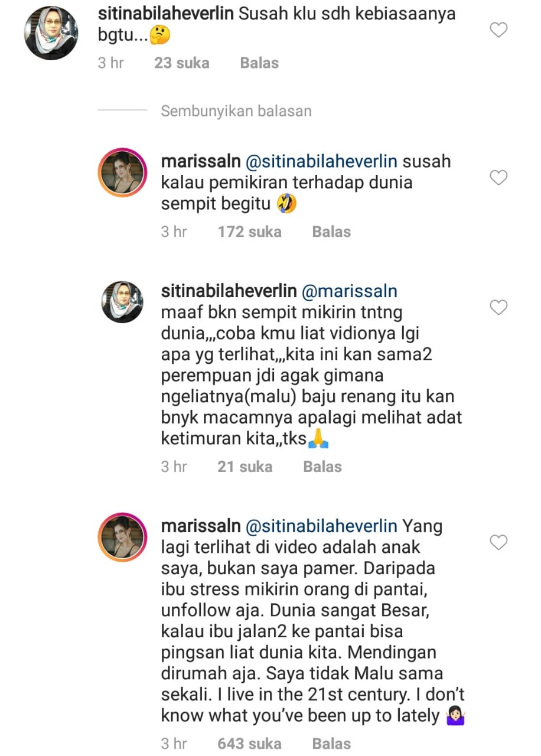Open marissaln's profile picture on first reply

(123, 172)
